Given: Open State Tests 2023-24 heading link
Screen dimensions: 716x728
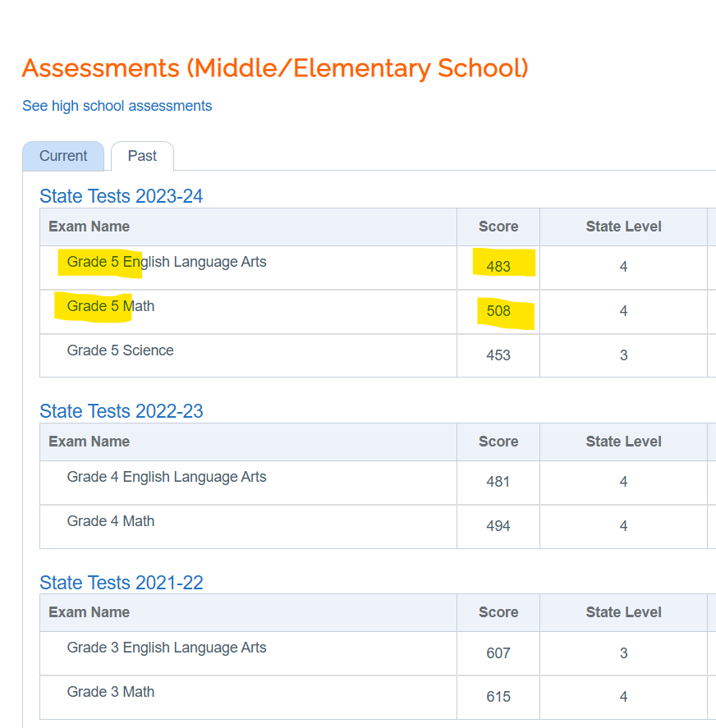Looking at the screenshot, I should tap(121, 196).
